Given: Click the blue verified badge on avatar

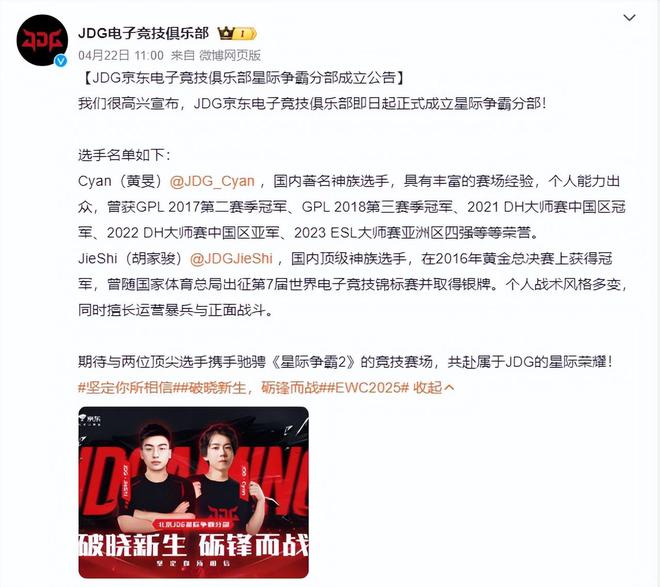Looking at the screenshot, I should point(61,61).
